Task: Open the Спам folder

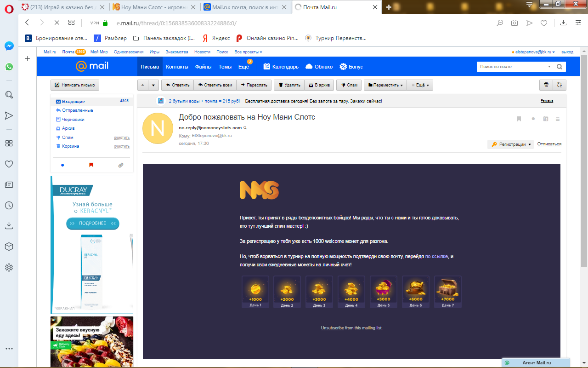Action: pyautogui.click(x=68, y=138)
